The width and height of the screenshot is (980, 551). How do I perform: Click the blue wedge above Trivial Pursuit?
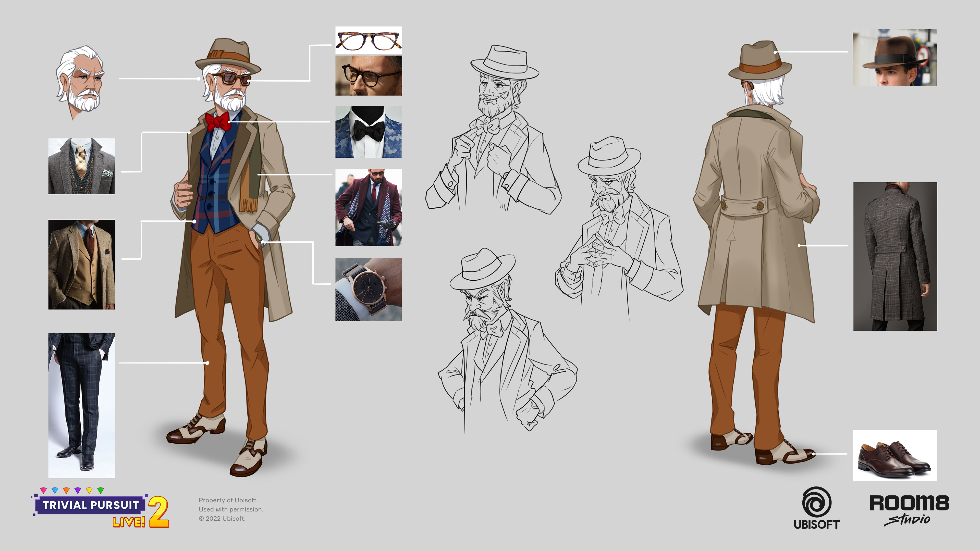point(55,490)
